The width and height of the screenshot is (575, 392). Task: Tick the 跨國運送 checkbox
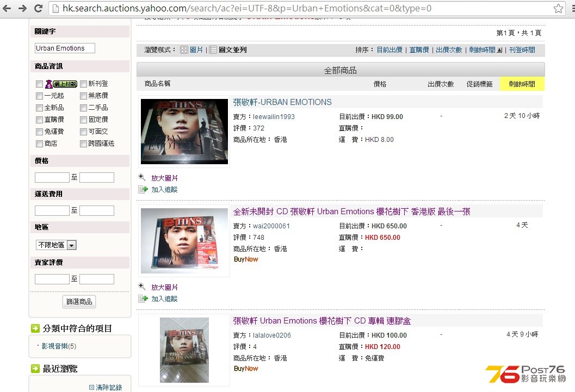84,144
